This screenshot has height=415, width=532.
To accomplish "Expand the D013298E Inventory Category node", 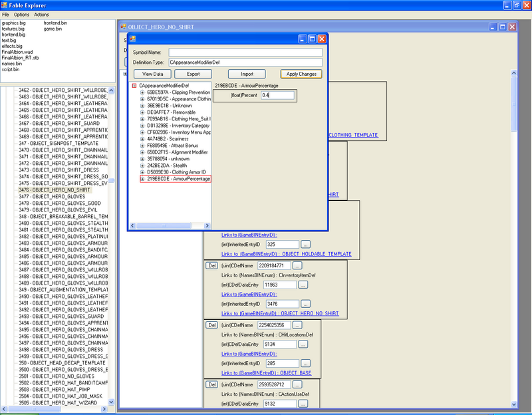I will [142, 126].
